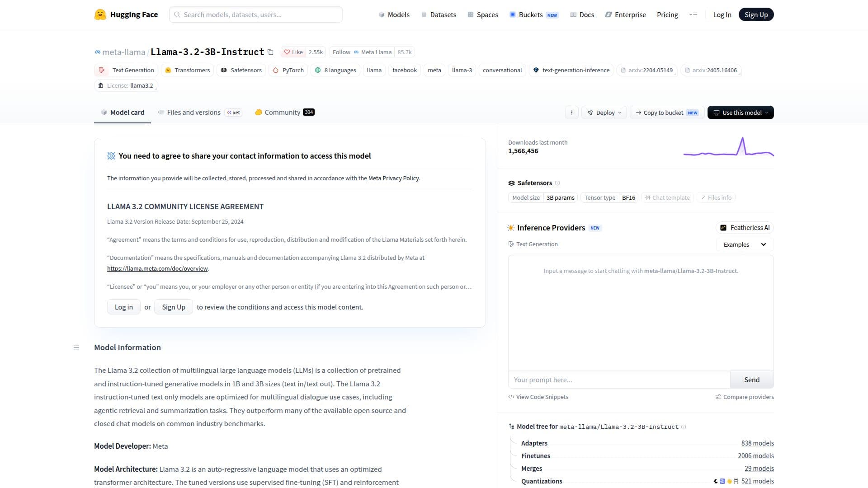
Task: Expand the Deploy dropdown
Action: pyautogui.click(x=604, y=113)
